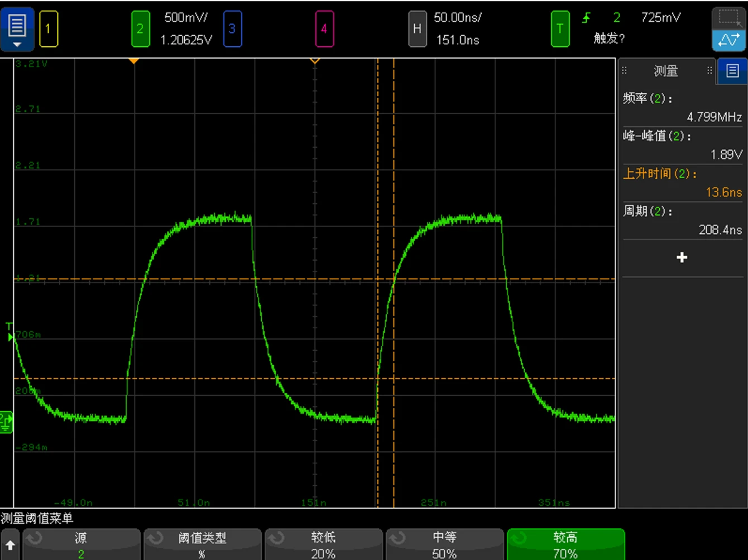Select the 较高 upper threshold 70% softkey
Viewport: 748px width, 560px height.
click(565, 545)
